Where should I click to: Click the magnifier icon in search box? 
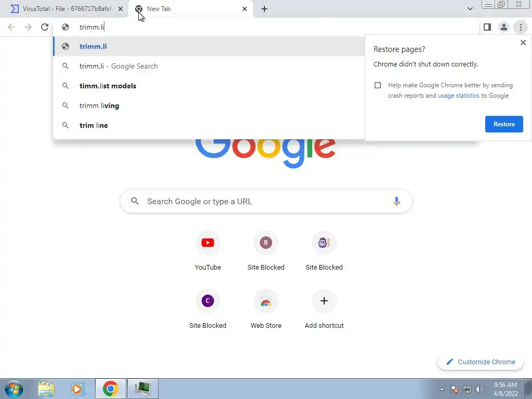pos(135,201)
